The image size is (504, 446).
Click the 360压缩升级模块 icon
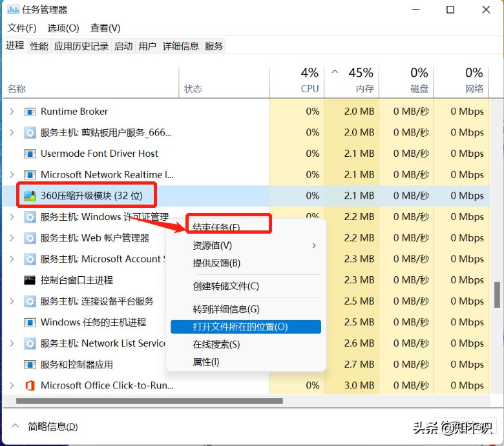(30, 196)
